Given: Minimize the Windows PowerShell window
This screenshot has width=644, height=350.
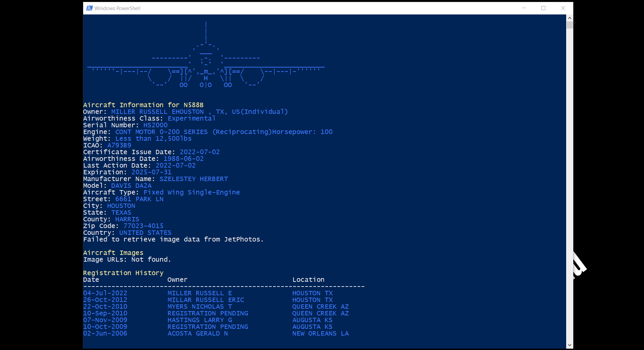Looking at the screenshot, I should tap(524, 8).
